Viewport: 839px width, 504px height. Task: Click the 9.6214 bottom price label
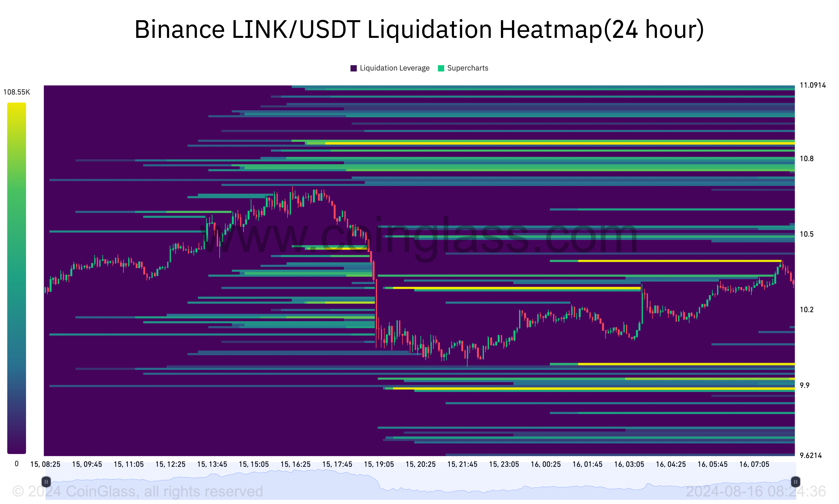click(x=811, y=455)
